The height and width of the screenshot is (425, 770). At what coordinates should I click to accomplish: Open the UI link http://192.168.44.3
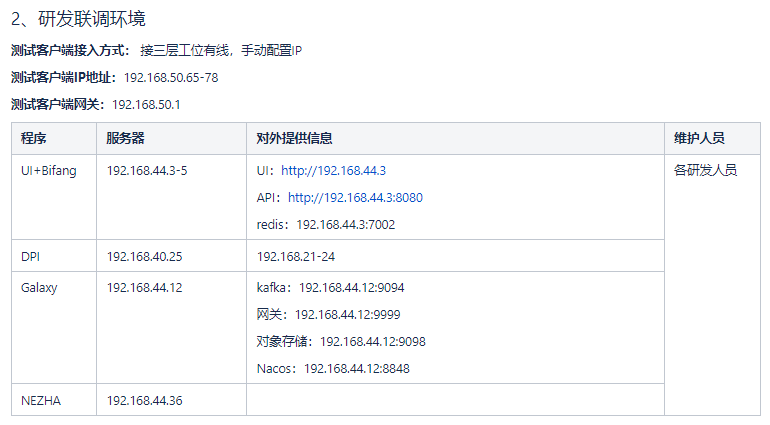(333, 171)
